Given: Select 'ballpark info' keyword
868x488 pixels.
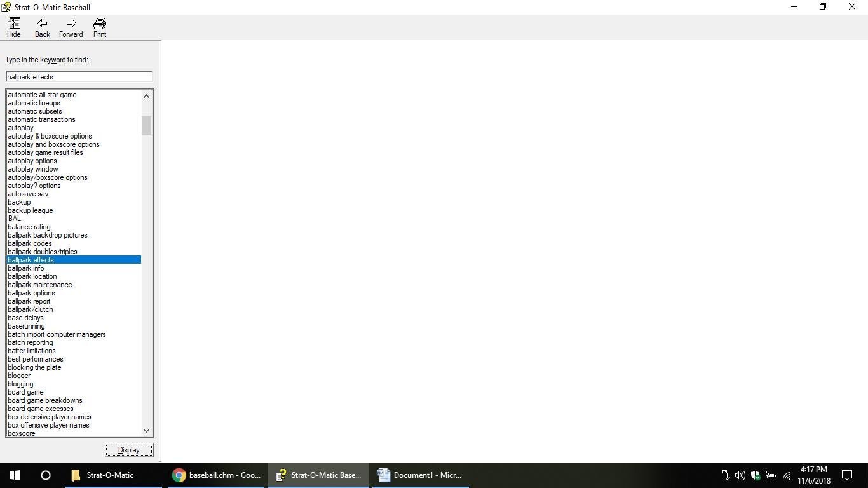Looking at the screenshot, I should [x=26, y=268].
